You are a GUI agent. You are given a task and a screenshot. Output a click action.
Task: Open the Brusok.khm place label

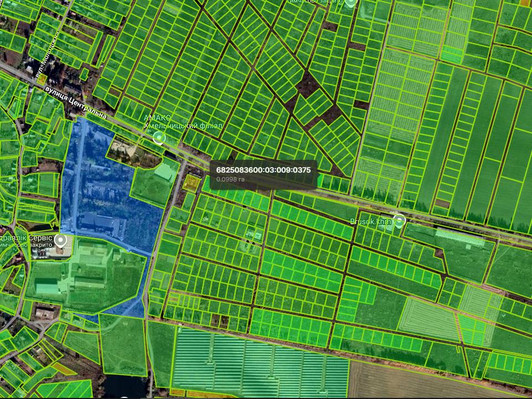[370, 221]
